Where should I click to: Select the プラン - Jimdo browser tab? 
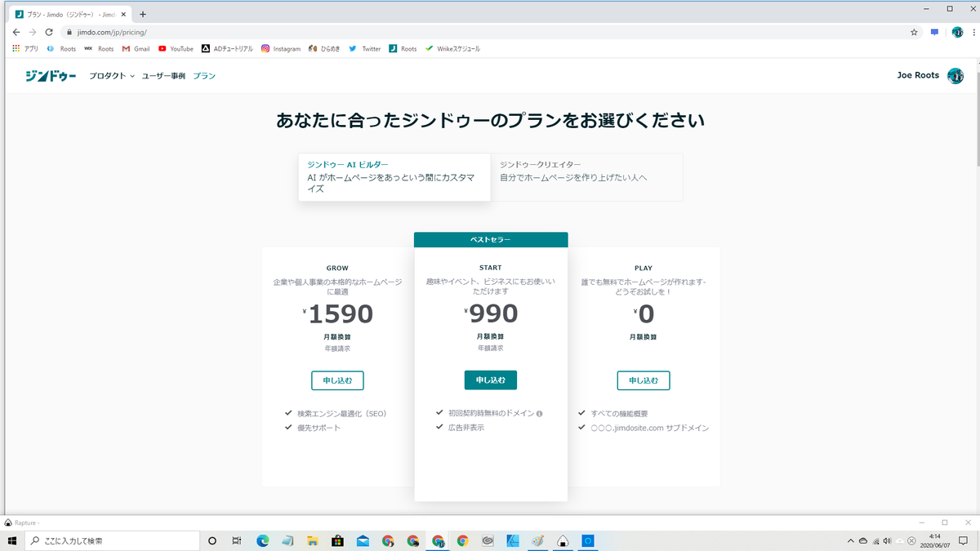69,14
